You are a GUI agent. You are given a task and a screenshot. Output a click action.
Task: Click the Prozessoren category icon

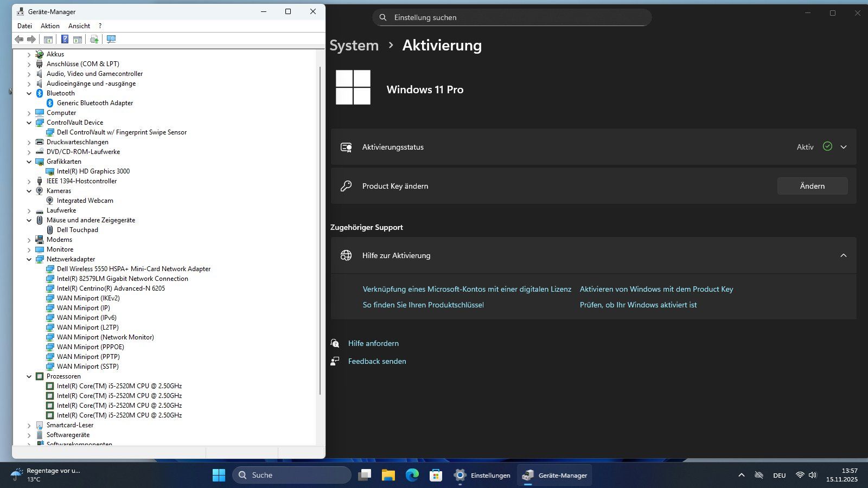coord(40,376)
